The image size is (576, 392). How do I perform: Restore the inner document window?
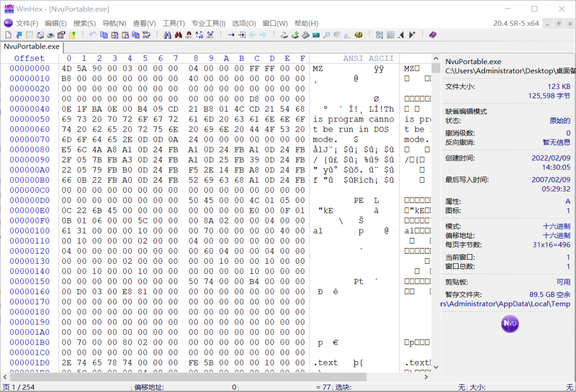point(559,24)
